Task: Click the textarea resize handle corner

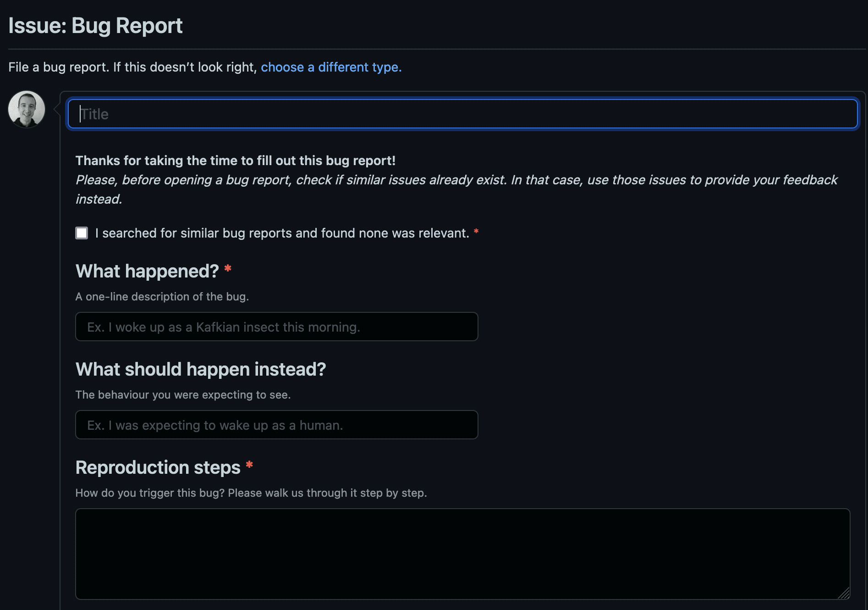Action: coord(844,593)
